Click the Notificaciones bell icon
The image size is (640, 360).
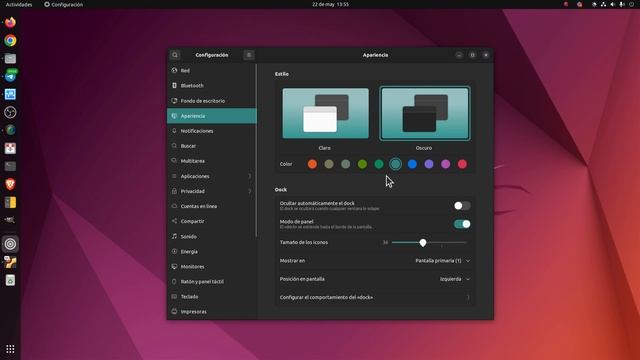coord(174,131)
